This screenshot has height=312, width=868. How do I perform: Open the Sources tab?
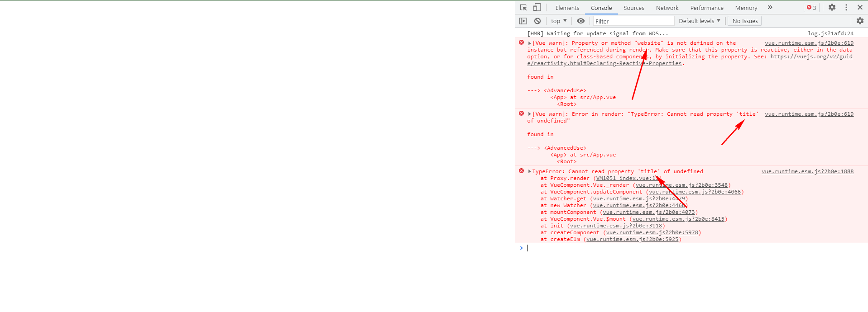point(634,8)
